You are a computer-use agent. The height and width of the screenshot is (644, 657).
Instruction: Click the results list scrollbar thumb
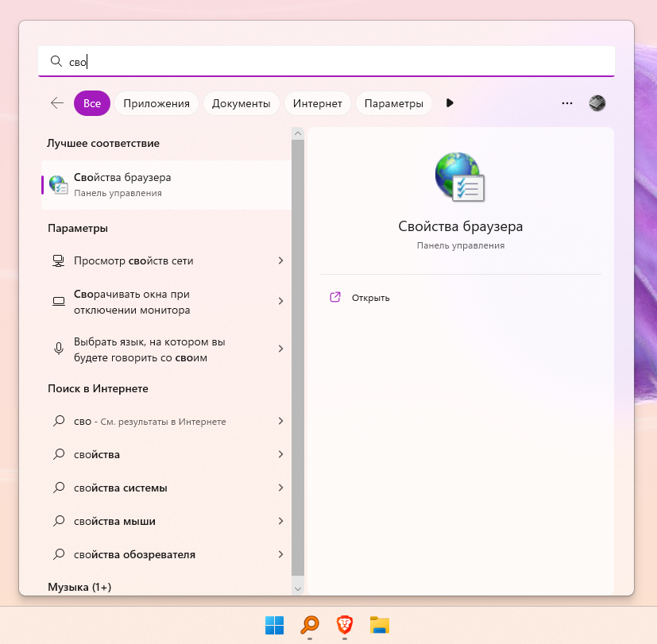click(x=298, y=357)
